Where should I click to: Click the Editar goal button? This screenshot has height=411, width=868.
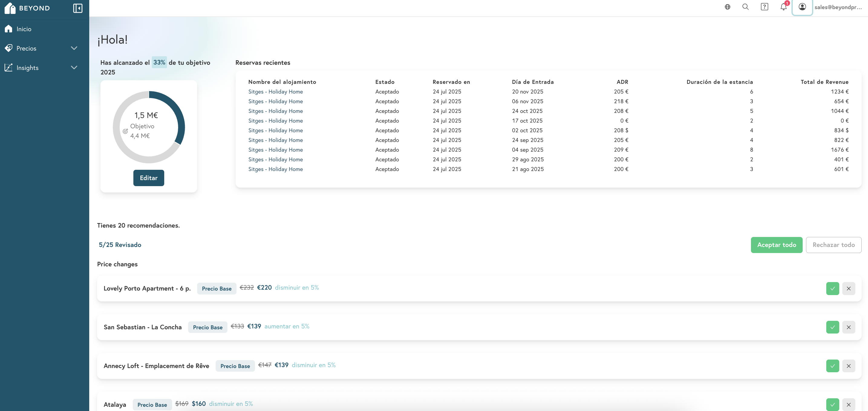[148, 178]
